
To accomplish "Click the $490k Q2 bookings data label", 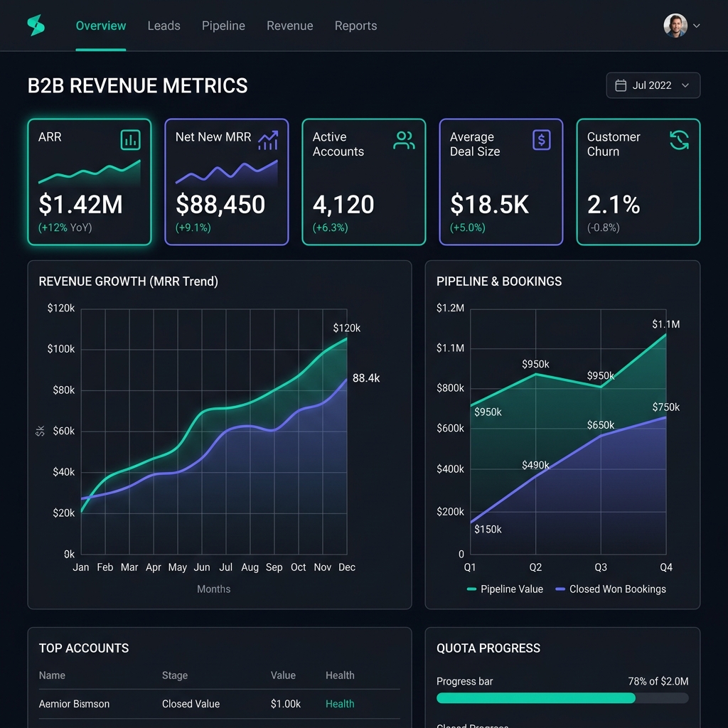I will [x=535, y=465].
